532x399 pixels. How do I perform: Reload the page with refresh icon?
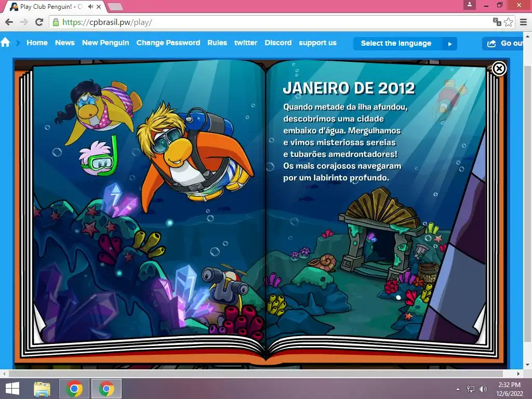pos(39,22)
